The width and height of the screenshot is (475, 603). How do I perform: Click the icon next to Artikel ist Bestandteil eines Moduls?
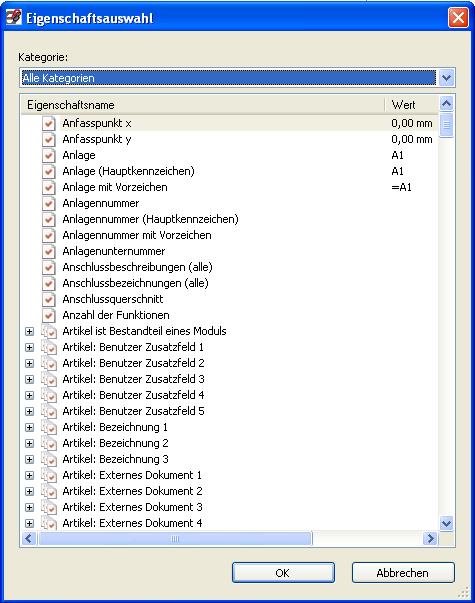tap(49, 331)
